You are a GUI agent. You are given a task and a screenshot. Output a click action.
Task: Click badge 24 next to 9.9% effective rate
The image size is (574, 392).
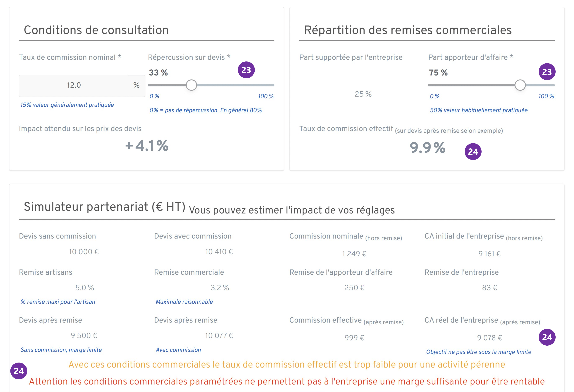click(x=473, y=151)
